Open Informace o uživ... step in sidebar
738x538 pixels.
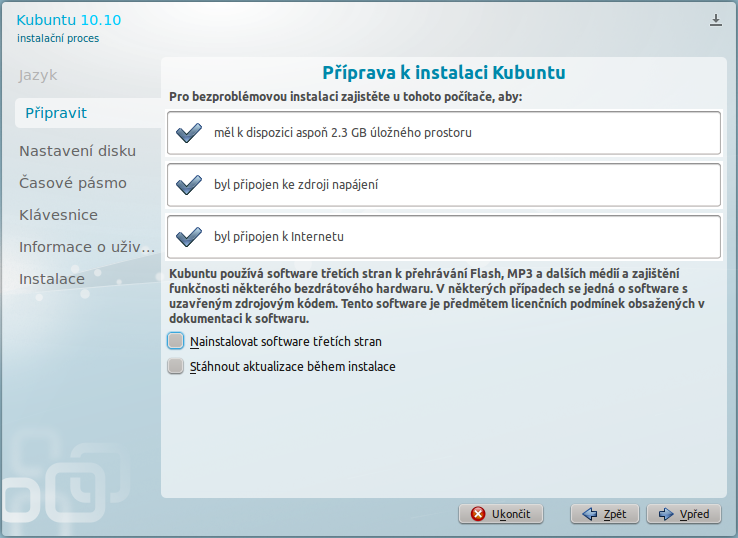coord(87,247)
